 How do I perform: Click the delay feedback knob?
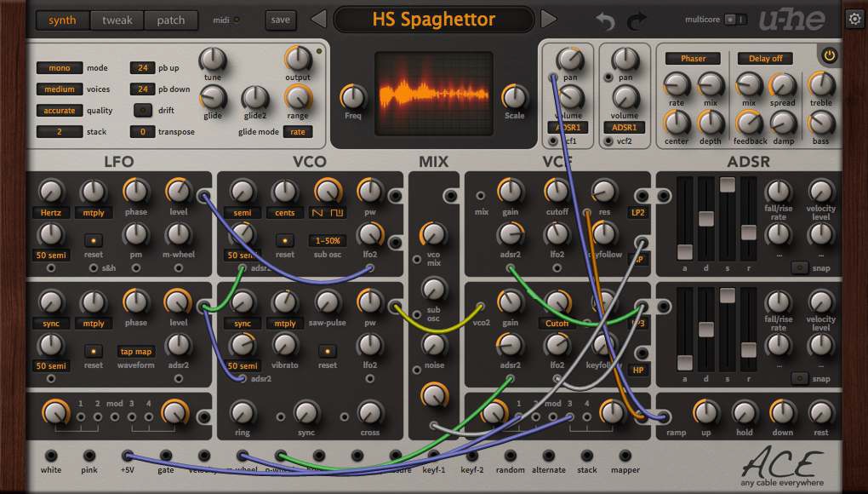(x=749, y=123)
